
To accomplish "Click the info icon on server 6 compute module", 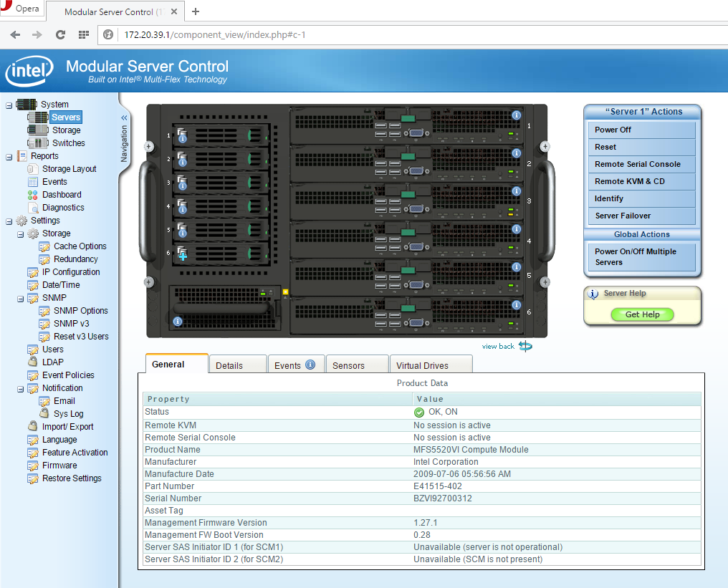I will click(x=517, y=305).
